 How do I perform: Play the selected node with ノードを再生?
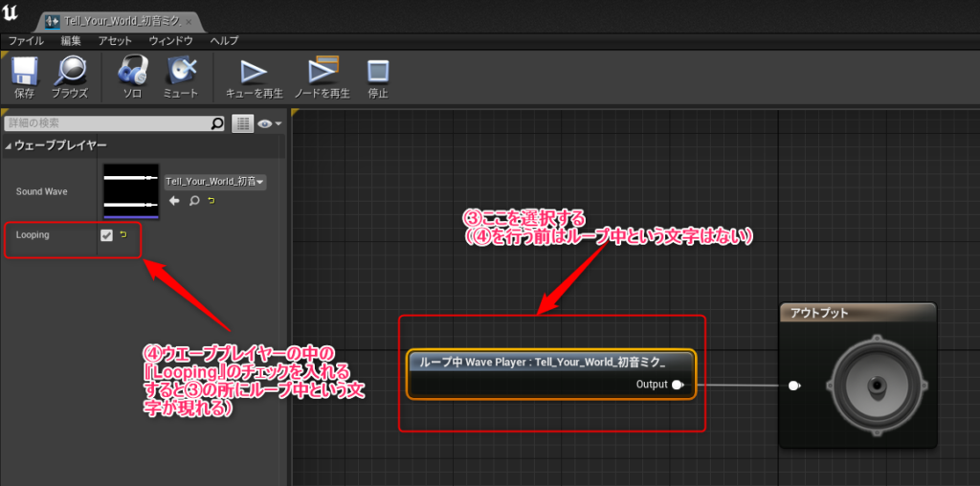pos(321,75)
